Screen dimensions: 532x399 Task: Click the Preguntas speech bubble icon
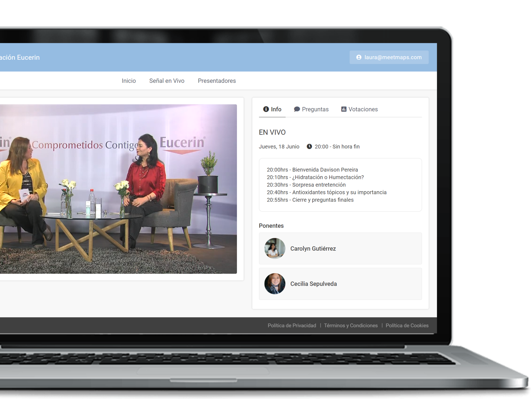(297, 109)
